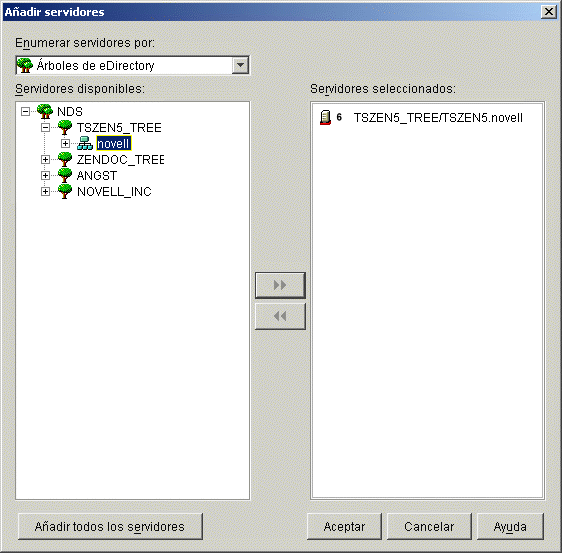Close the Añadir servidores dialog
This screenshot has height=553, width=562.
click(x=549, y=12)
